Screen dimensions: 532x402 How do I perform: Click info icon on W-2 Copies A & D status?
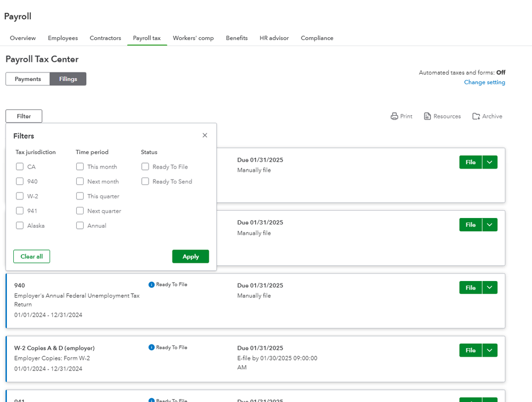[x=152, y=348]
